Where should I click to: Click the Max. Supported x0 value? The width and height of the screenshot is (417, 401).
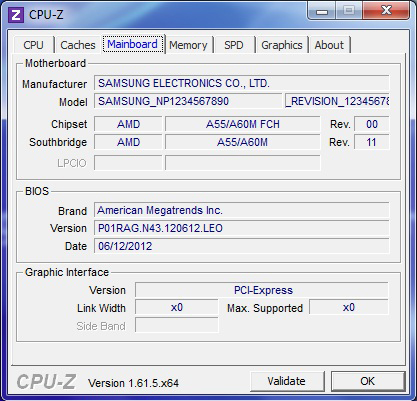coord(349,307)
